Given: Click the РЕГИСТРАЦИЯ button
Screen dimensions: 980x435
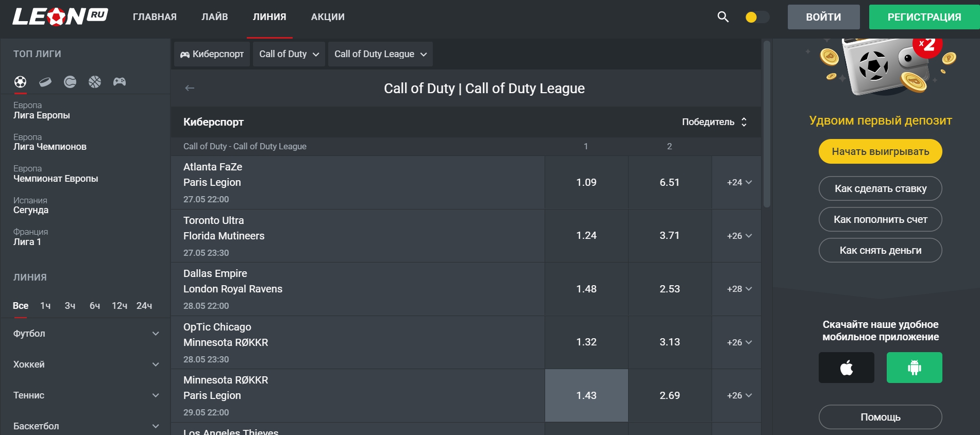Looking at the screenshot, I should (x=924, y=17).
